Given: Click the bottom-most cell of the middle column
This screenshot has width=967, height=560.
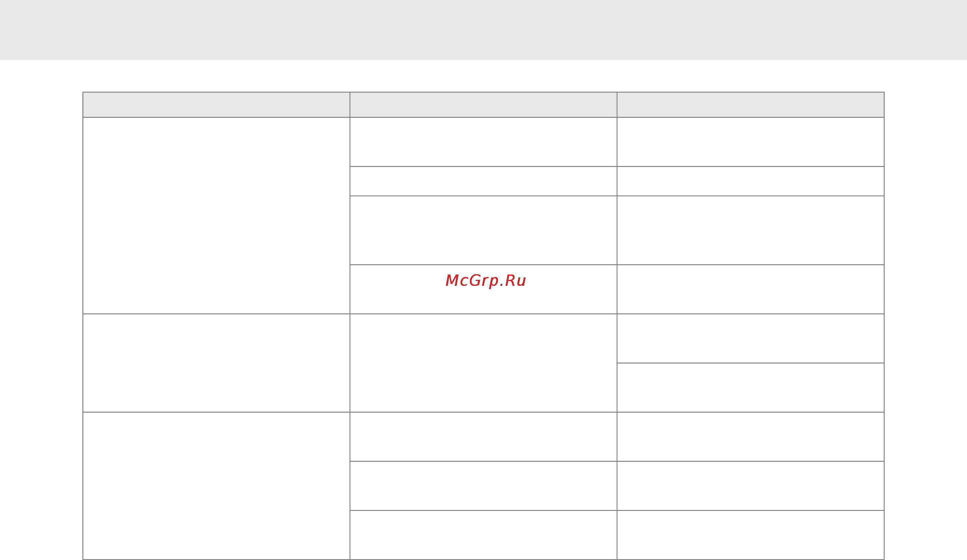Looking at the screenshot, I should pyautogui.click(x=483, y=535).
